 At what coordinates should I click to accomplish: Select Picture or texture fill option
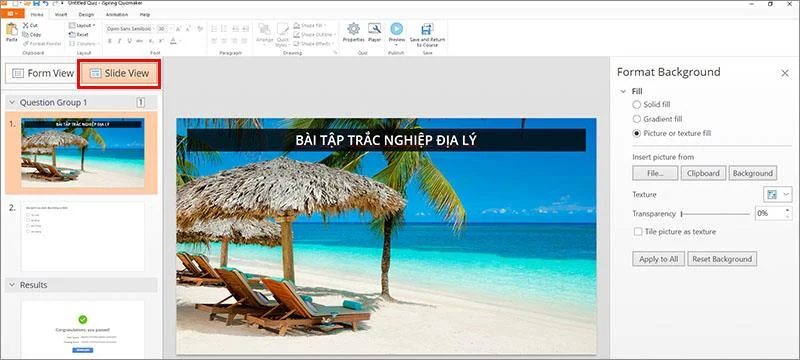pyautogui.click(x=671, y=133)
